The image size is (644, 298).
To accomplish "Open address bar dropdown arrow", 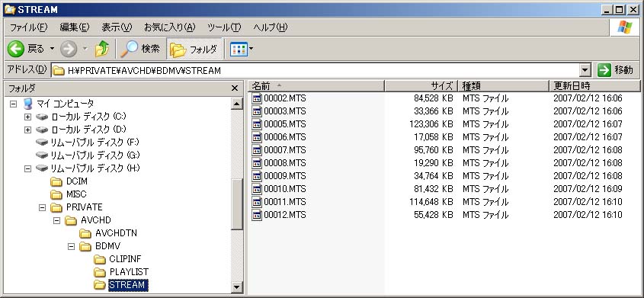I will point(585,71).
